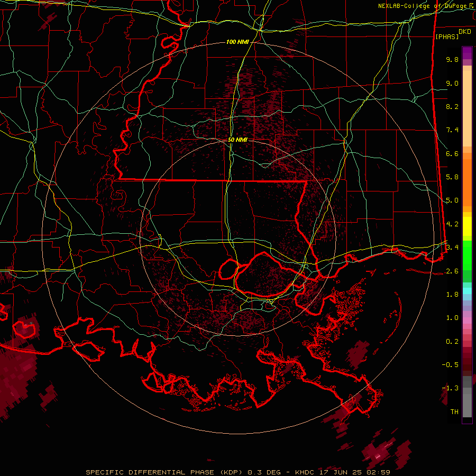The image size is (476, 476).
Task: Click the yellow segment of the color bar
Action: (x=467, y=226)
